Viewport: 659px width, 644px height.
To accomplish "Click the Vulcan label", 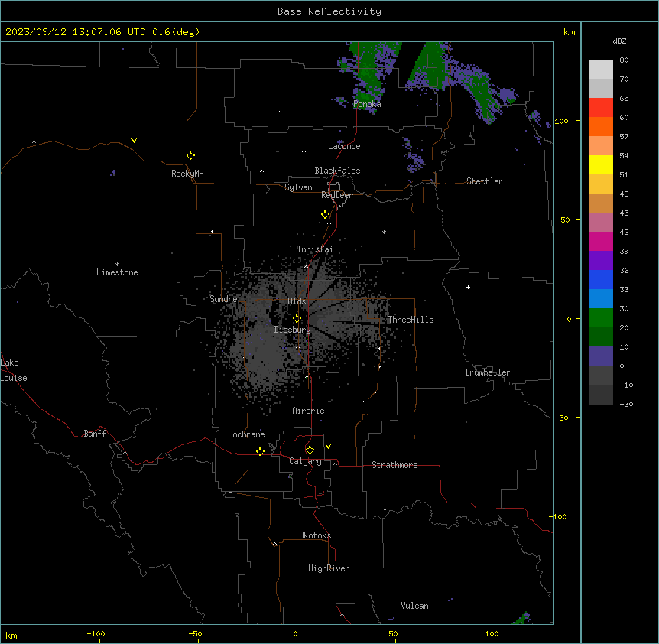I will coord(415,606).
